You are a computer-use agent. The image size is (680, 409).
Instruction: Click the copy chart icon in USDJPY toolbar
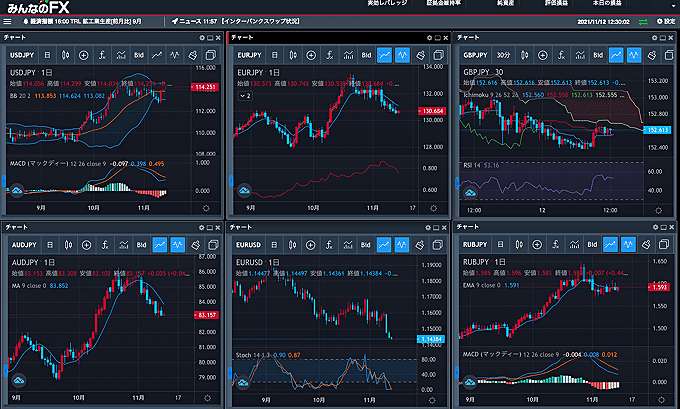coord(211,55)
